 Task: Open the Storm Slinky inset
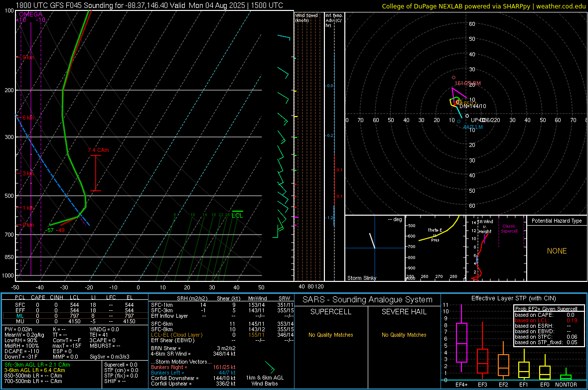(x=375, y=248)
